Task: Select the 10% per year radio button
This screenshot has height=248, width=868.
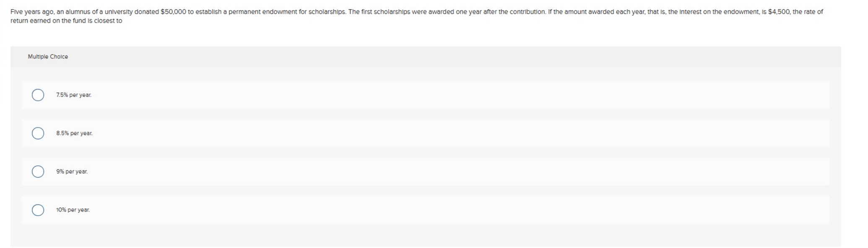Action: coord(38,210)
